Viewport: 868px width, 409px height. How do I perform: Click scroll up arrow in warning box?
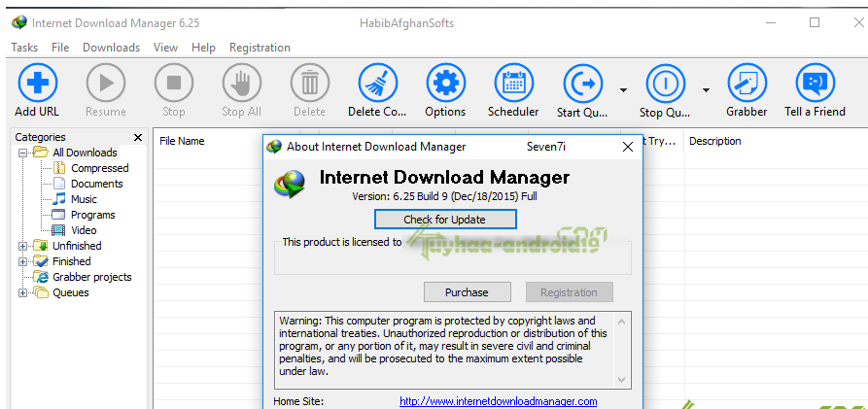[622, 323]
